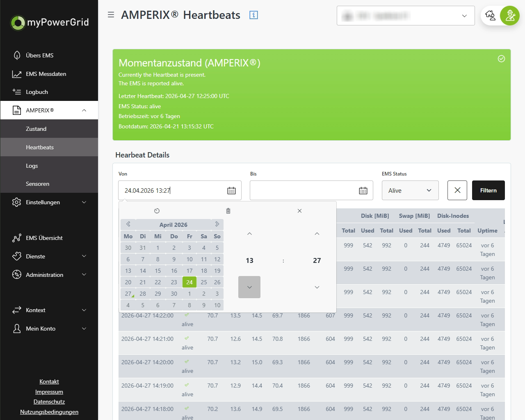Select April 15 in the calendar
525x420 pixels.
(158, 271)
